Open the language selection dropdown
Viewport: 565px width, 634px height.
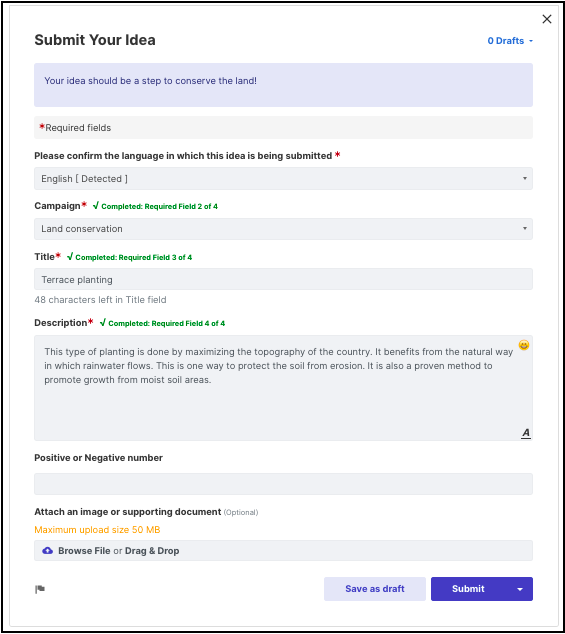[283, 179]
